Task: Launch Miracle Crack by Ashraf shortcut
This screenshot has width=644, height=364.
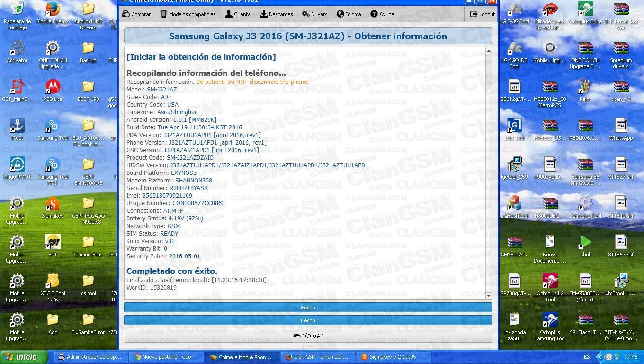Action: coord(550,16)
